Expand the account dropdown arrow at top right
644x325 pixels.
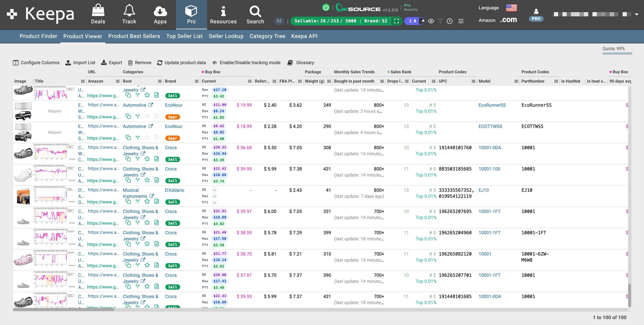click(636, 14)
